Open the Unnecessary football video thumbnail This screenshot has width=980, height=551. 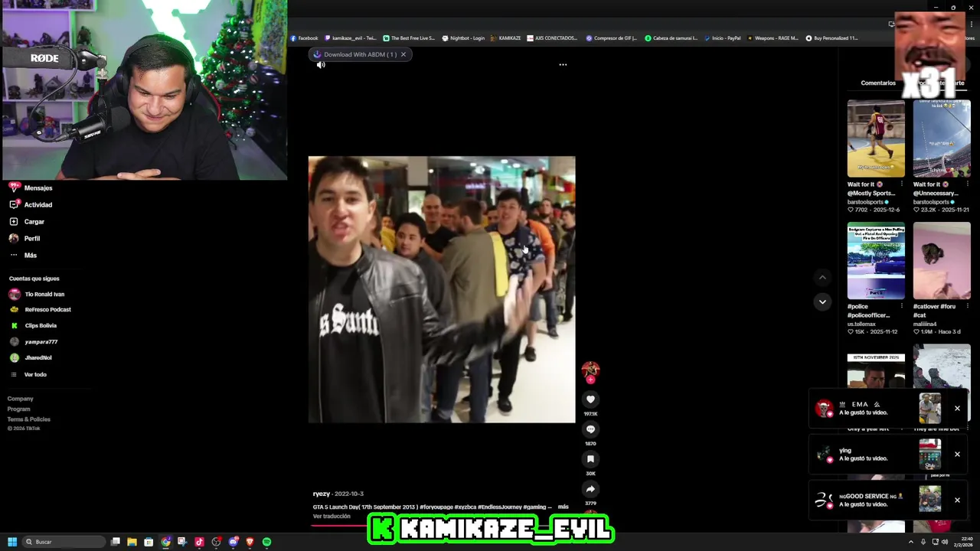pyautogui.click(x=942, y=139)
